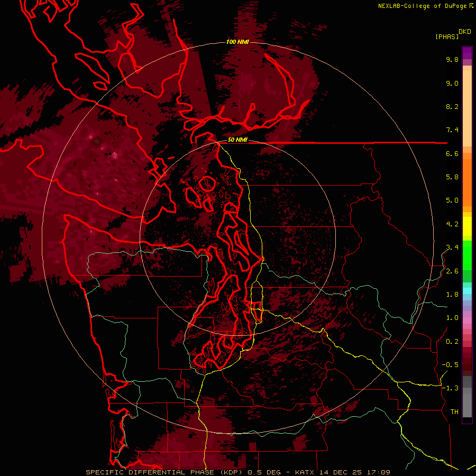Click the DKD unit label above legend

point(464,32)
